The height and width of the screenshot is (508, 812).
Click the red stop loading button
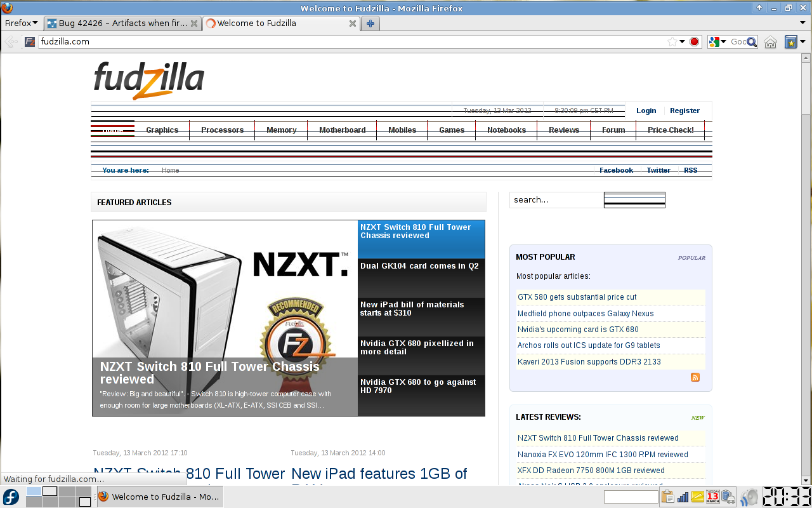(694, 42)
